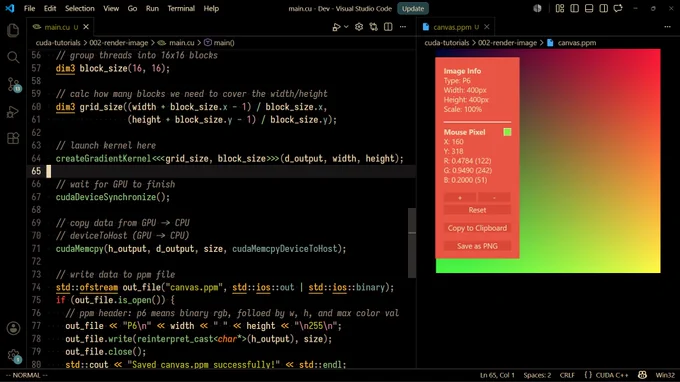This screenshot has width=680, height=382.
Task: Open the Manage gear in activity bar
Action: tap(13, 356)
